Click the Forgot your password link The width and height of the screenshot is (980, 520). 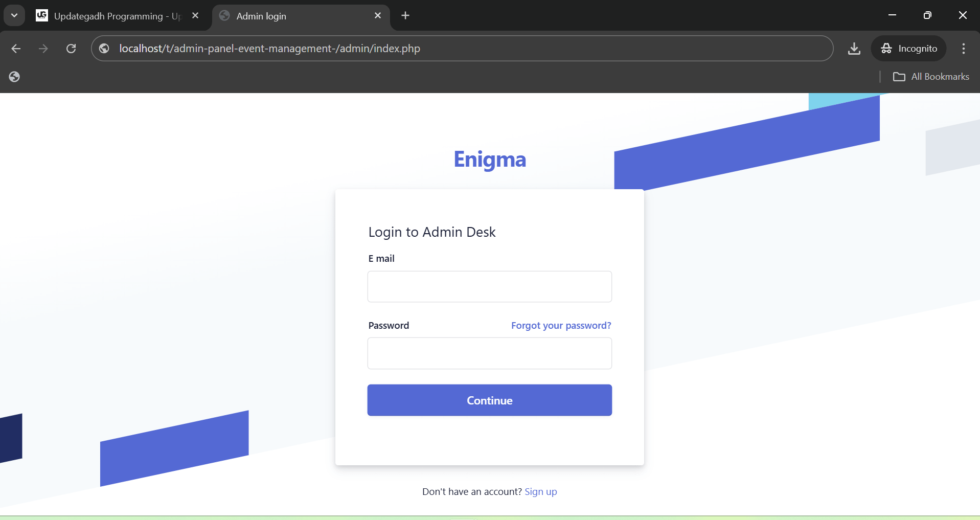pos(561,326)
